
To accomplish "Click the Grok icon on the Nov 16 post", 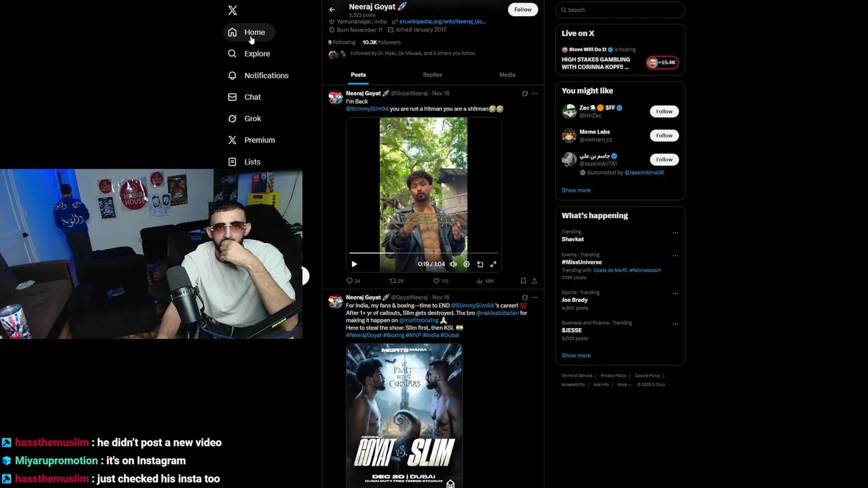I will 524,298.
